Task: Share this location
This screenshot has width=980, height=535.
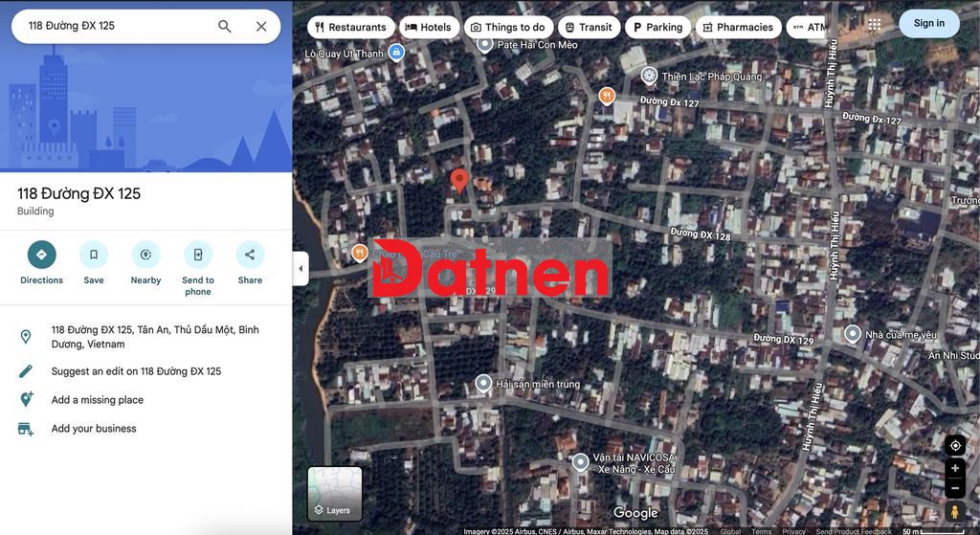Action: (x=250, y=255)
